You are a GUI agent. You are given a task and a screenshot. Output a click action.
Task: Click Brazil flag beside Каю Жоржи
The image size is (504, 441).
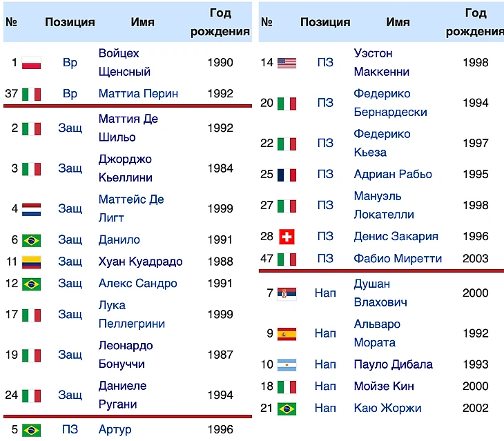click(x=287, y=409)
